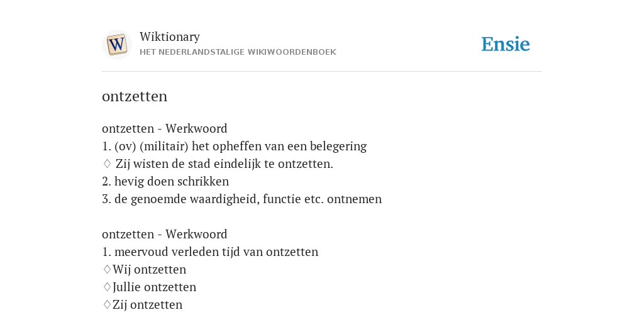This screenshot has width=644, height=322.
Task: Click the second 'ontzetten - Werkwoord' line
Action: click(164, 234)
